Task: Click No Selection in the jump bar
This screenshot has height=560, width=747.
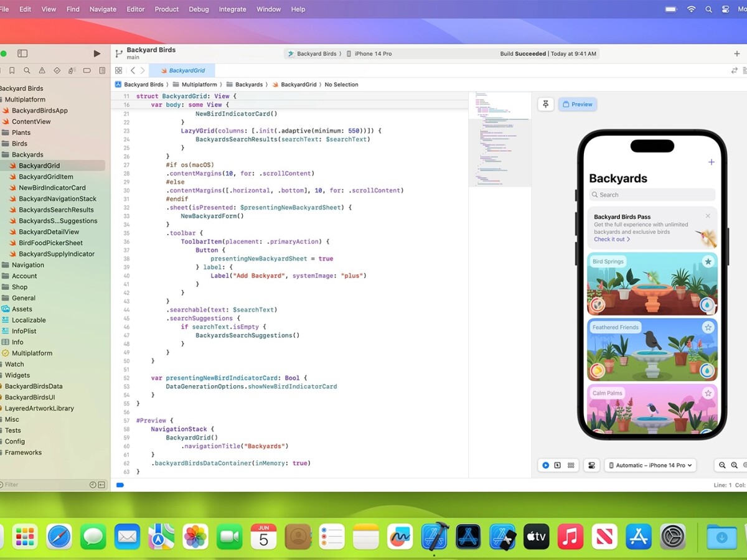Action: 341,85
